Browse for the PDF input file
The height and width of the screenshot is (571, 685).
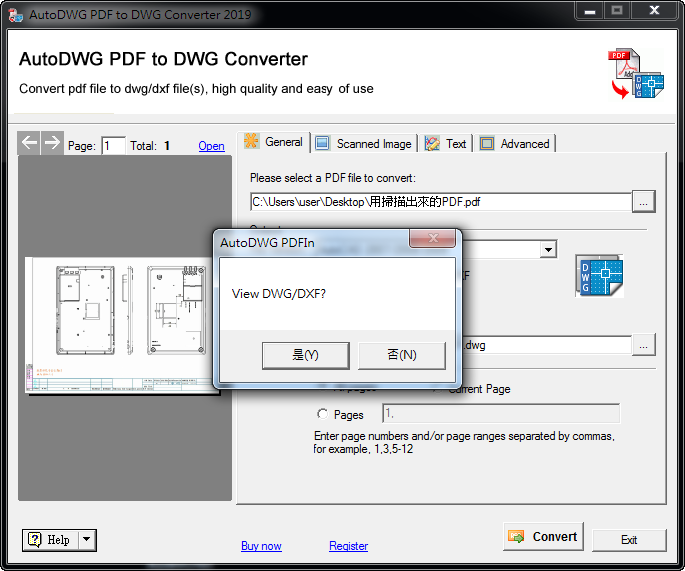tap(643, 201)
